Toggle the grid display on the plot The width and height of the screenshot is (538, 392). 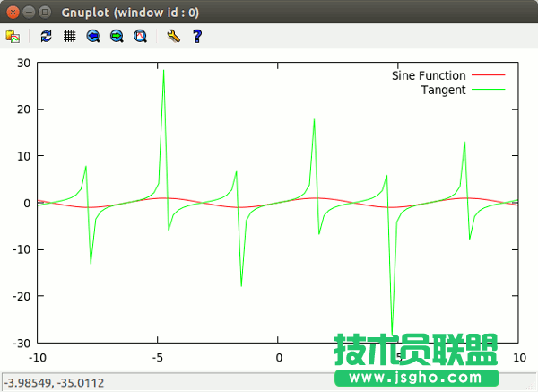(69, 36)
